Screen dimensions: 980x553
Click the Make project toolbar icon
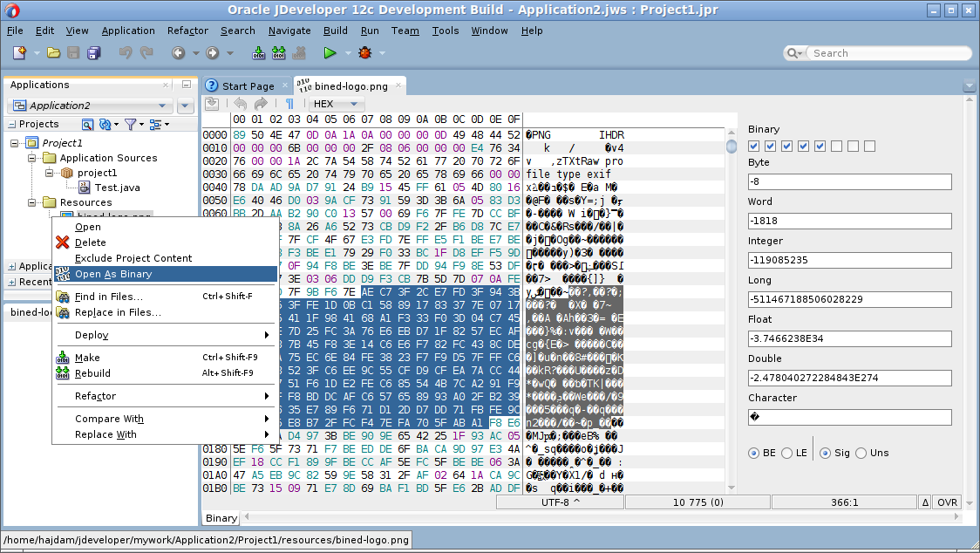point(259,53)
